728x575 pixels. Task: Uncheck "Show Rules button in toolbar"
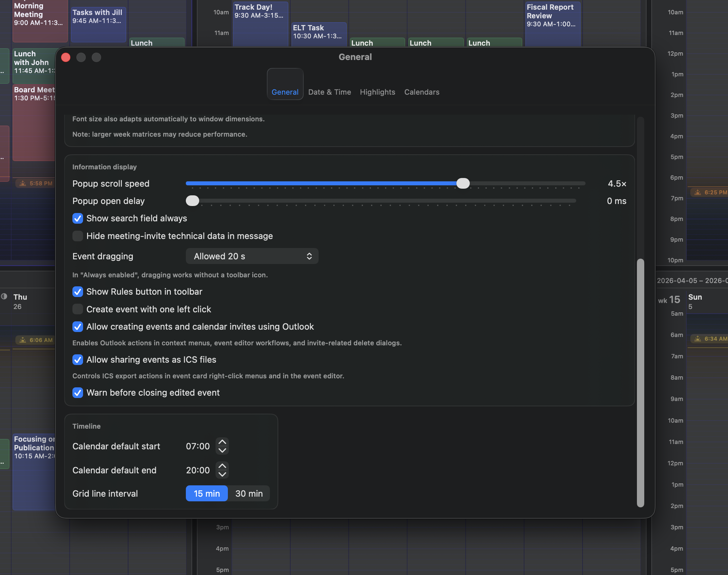tap(77, 292)
